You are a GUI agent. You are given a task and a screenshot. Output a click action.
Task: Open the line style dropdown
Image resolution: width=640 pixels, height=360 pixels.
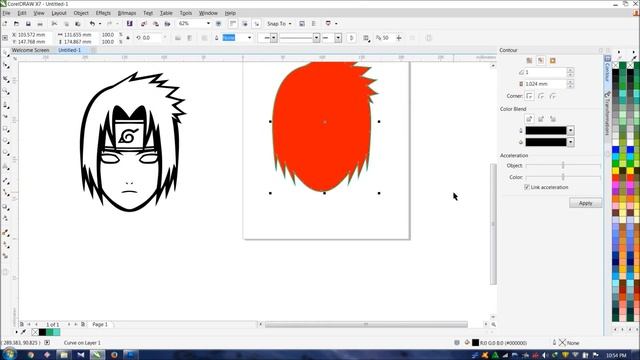[x=316, y=38]
